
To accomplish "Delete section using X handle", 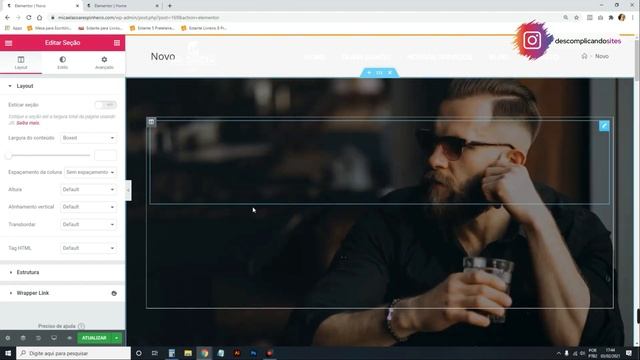I will [390, 73].
